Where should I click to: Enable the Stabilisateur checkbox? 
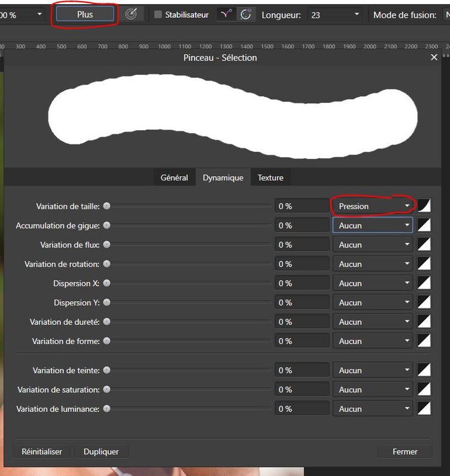tap(158, 14)
